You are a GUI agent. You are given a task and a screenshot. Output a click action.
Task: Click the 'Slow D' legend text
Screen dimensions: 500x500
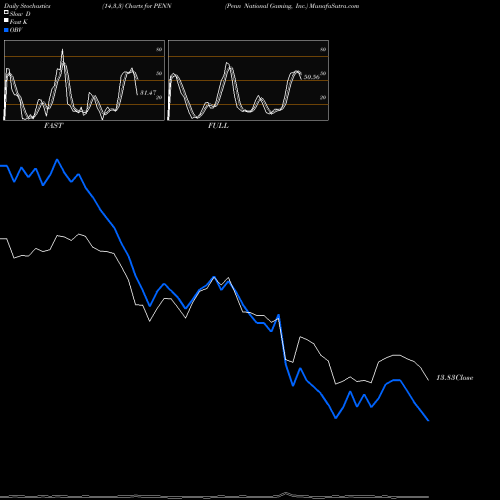(20, 14)
